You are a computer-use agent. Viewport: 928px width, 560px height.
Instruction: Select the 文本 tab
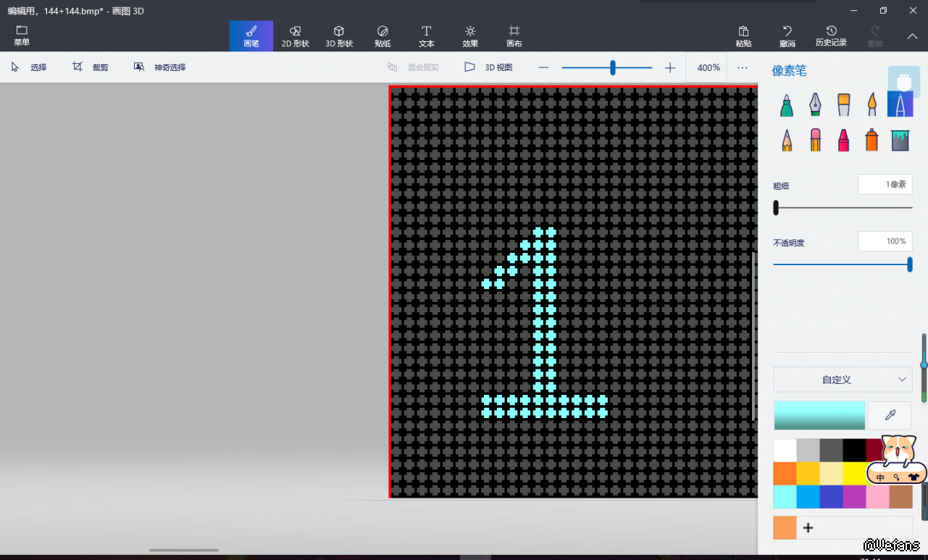427,35
